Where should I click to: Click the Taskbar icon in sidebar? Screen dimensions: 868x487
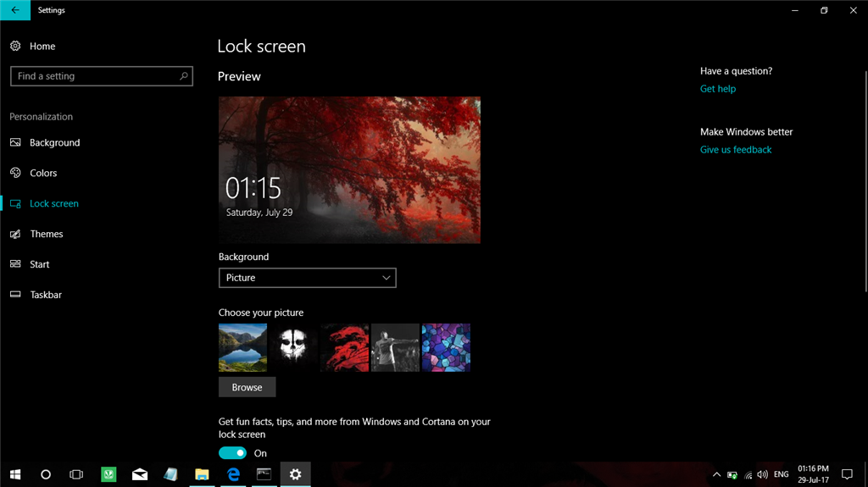point(15,295)
